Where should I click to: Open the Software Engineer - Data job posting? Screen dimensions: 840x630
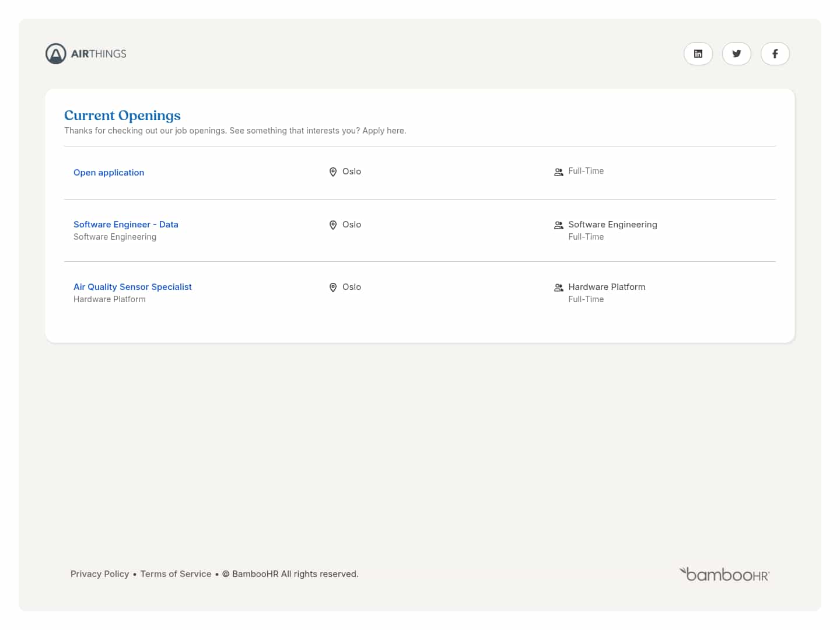tap(126, 225)
